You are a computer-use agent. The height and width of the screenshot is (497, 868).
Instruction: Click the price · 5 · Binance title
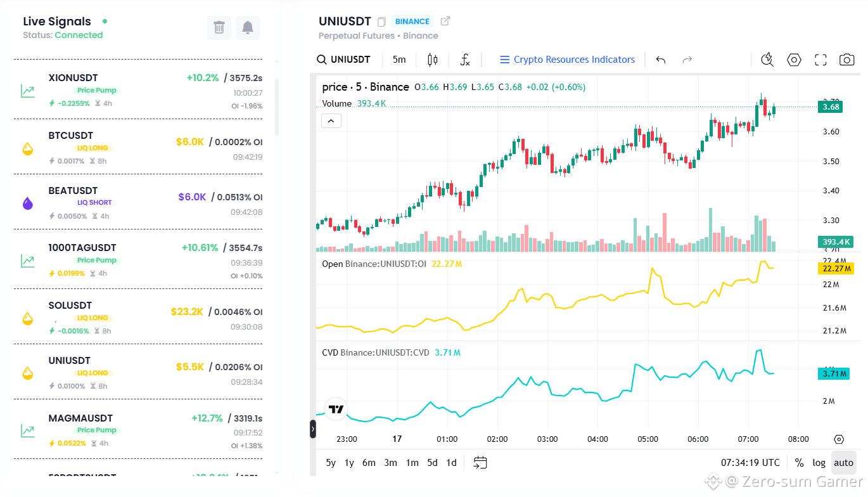[365, 87]
